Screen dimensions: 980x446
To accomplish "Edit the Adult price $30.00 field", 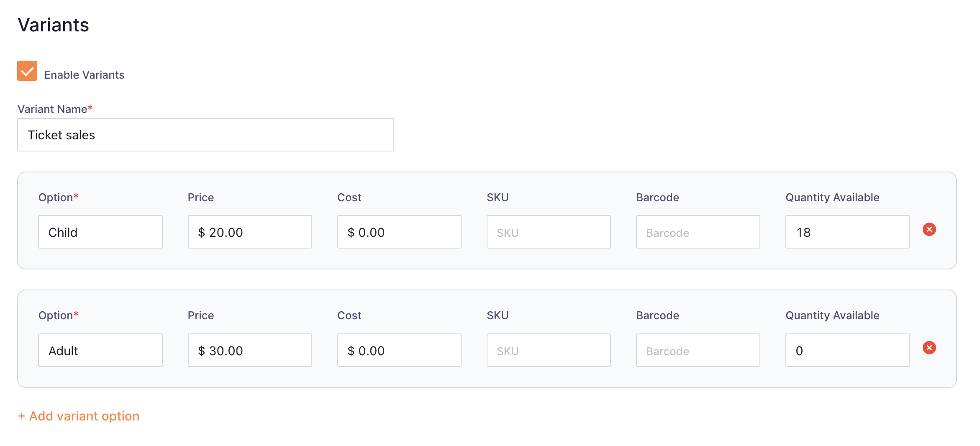I will point(250,350).
